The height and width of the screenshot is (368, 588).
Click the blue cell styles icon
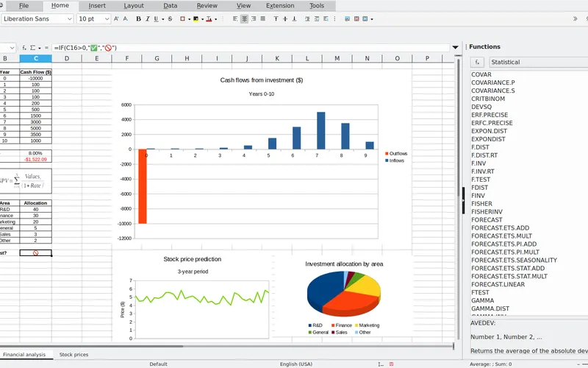[x=365, y=19]
